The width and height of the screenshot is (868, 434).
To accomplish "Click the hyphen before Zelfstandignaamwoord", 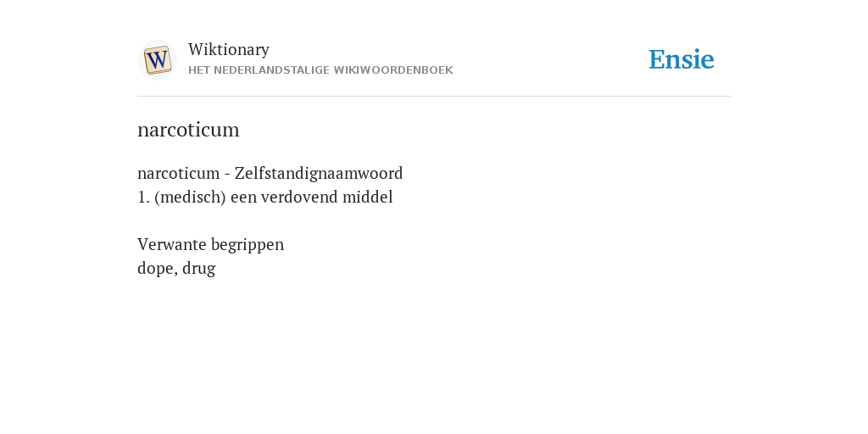I will click(x=227, y=175).
